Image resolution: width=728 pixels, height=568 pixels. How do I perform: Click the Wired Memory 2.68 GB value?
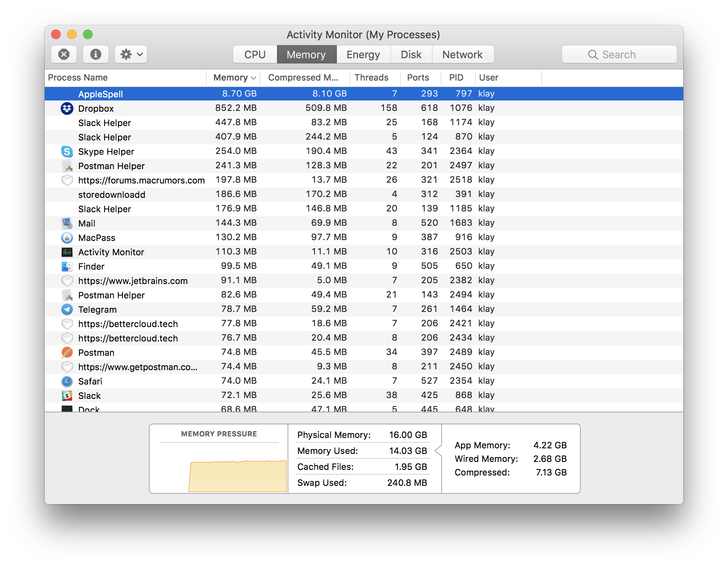point(550,459)
